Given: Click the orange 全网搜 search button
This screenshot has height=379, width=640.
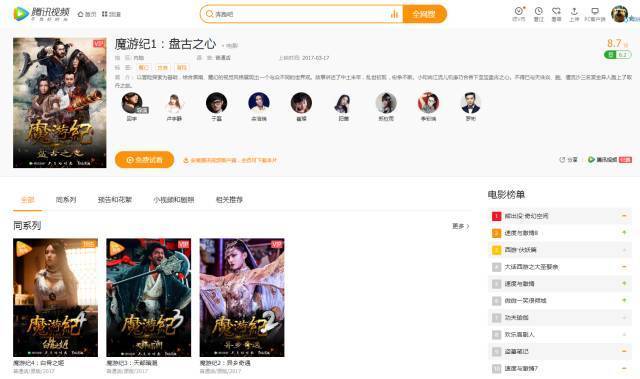Looking at the screenshot, I should [x=424, y=14].
